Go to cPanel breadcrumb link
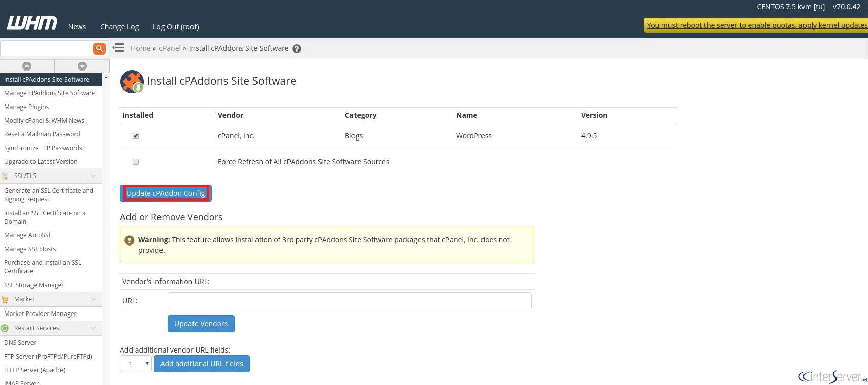The height and width of the screenshot is (385, 868). tap(170, 48)
